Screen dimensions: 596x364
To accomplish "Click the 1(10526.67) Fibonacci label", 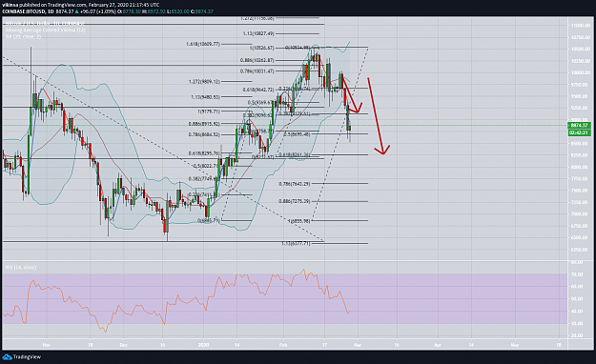I will point(261,48).
